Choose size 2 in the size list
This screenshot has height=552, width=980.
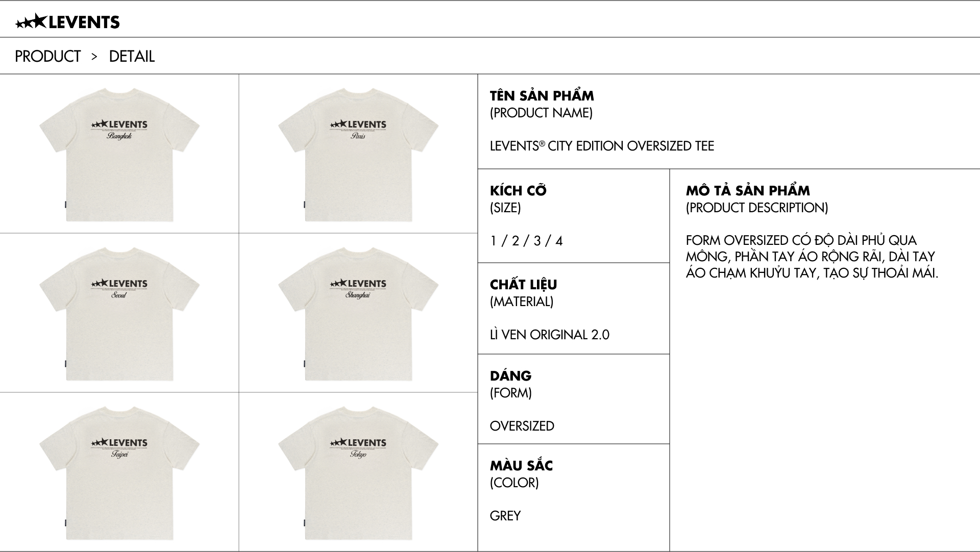click(515, 241)
